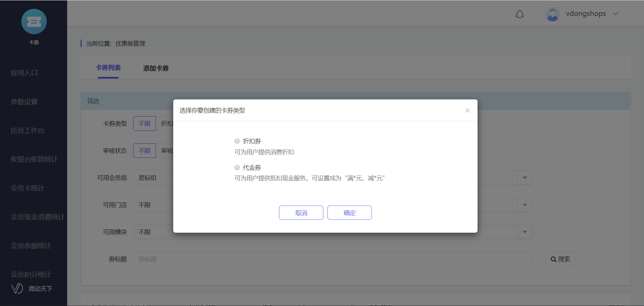Click the 微动天下 logo in sidebar
This screenshot has height=306, width=644.
point(32,288)
